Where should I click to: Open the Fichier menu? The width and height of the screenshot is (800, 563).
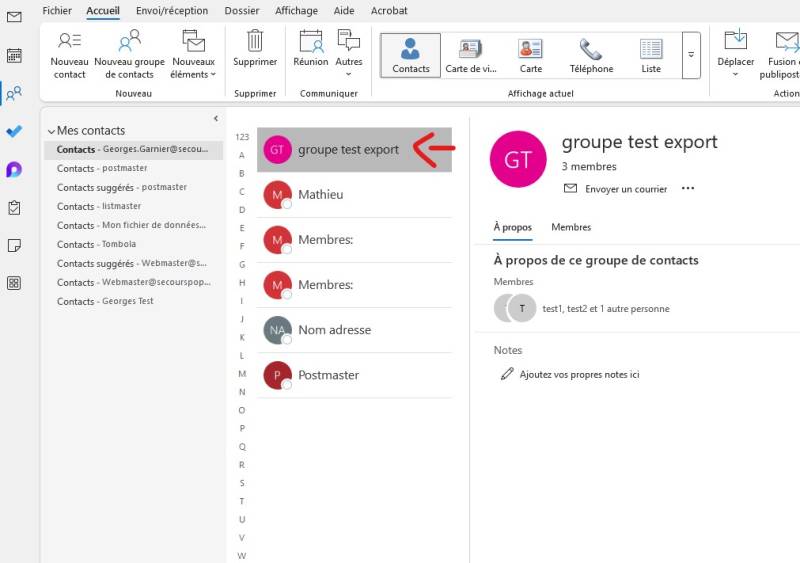[x=57, y=11]
